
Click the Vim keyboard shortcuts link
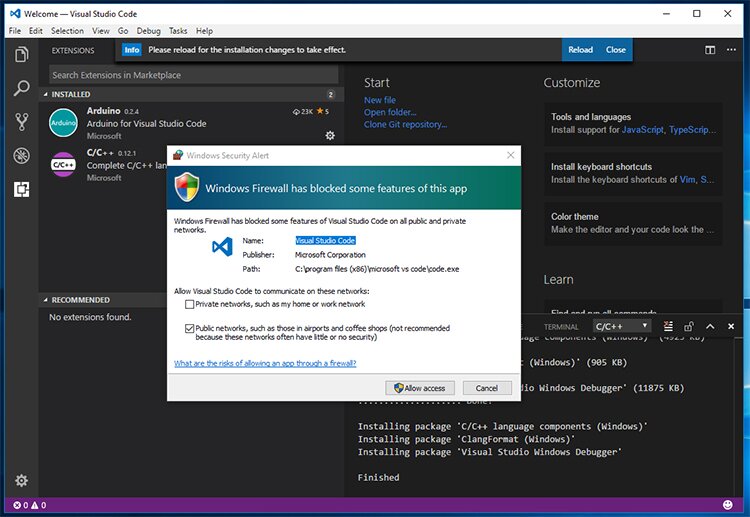click(x=687, y=179)
